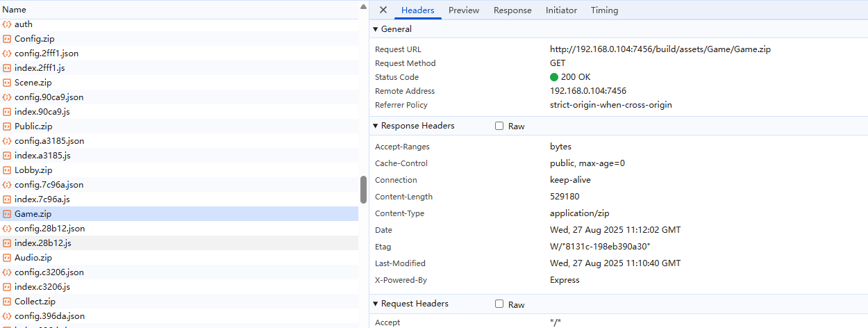The width and height of the screenshot is (868, 328).
Task: Select the Collect.zip request
Action: click(x=35, y=302)
